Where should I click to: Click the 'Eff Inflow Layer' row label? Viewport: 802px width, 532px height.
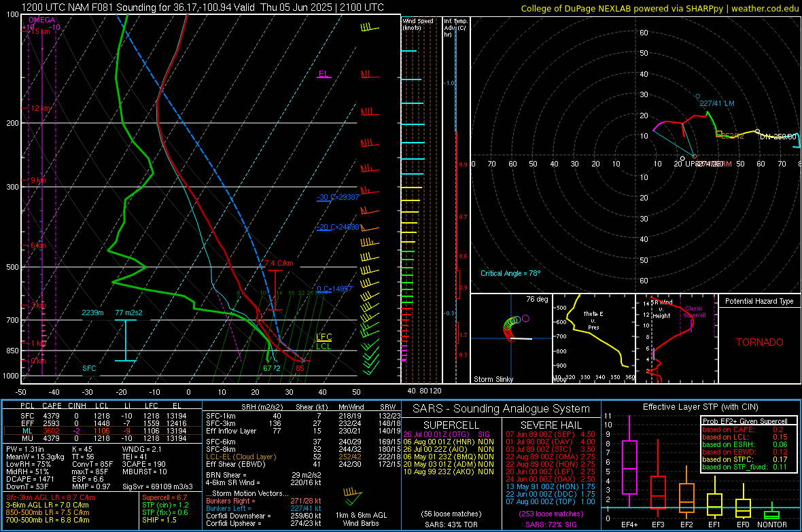pyautogui.click(x=231, y=431)
